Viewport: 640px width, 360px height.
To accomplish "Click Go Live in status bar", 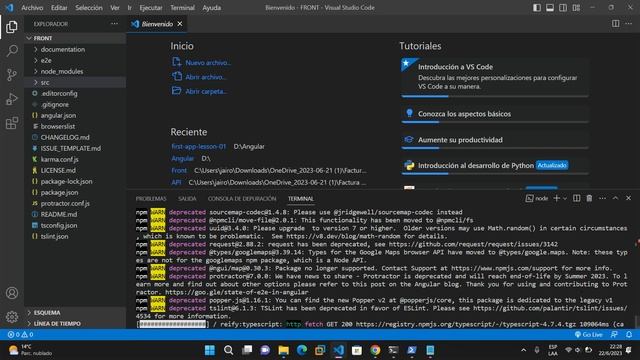I will tap(588, 334).
